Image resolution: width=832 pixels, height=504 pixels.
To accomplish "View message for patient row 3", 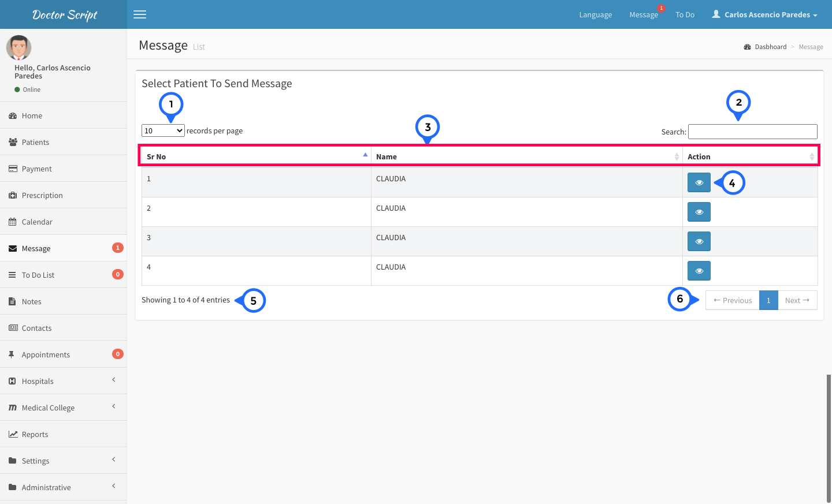I will click(699, 241).
